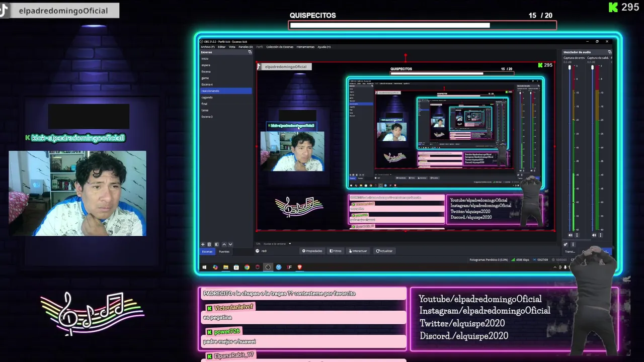Click the red and black taskbar icon
The height and width of the screenshot is (362, 644).
258,267
